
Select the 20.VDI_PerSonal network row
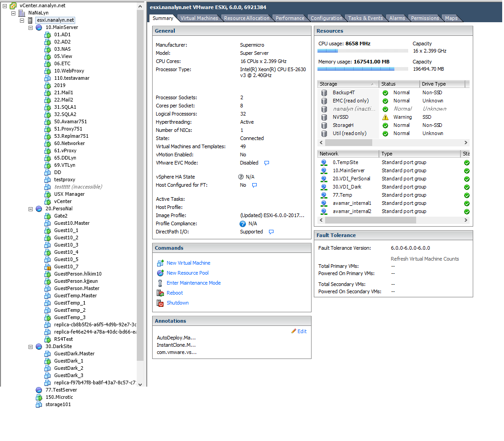(x=394, y=179)
